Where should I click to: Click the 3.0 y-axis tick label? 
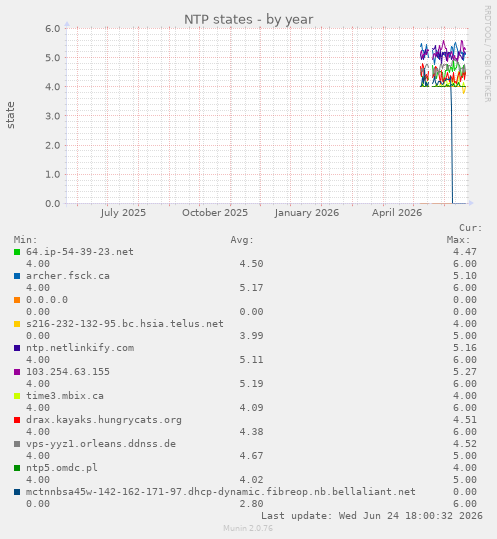pyautogui.click(x=53, y=116)
